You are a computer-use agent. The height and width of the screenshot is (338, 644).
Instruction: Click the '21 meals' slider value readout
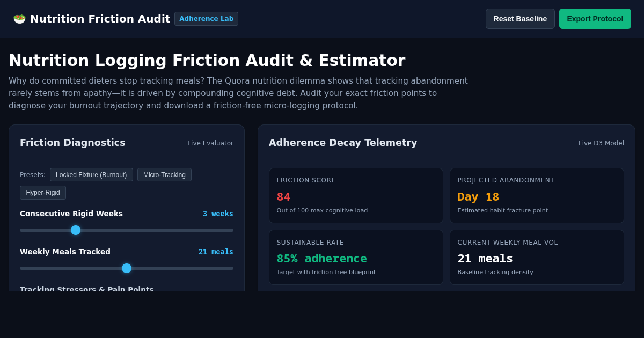point(216,252)
